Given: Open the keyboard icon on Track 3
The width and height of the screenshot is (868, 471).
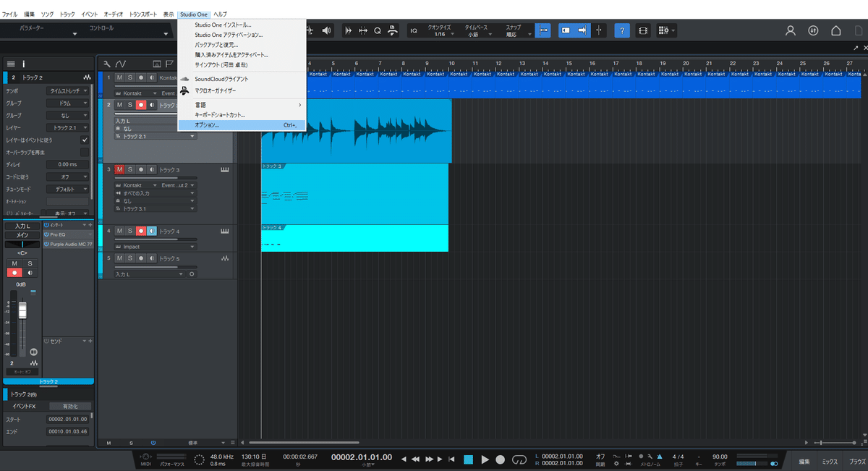Looking at the screenshot, I should tap(224, 169).
